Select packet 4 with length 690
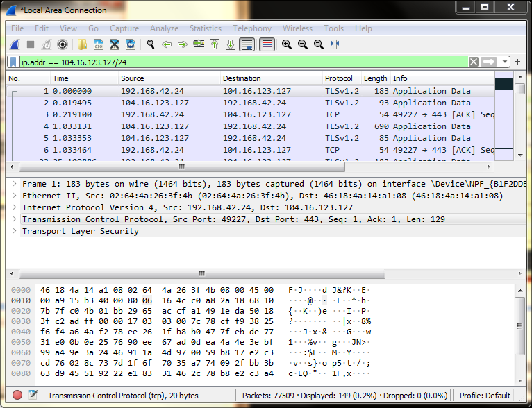 [x=251, y=126]
